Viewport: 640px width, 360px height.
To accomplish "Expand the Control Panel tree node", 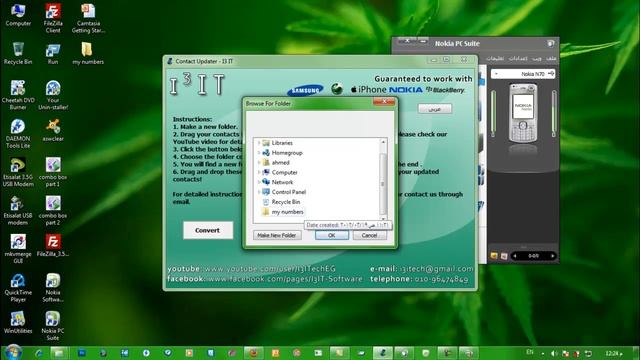I will (x=259, y=192).
